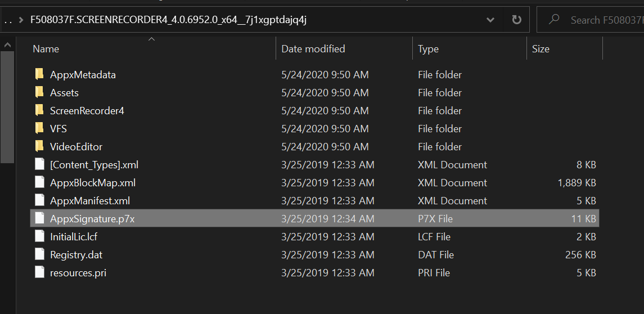
Task: Select the Assets folder icon
Action: click(x=39, y=92)
